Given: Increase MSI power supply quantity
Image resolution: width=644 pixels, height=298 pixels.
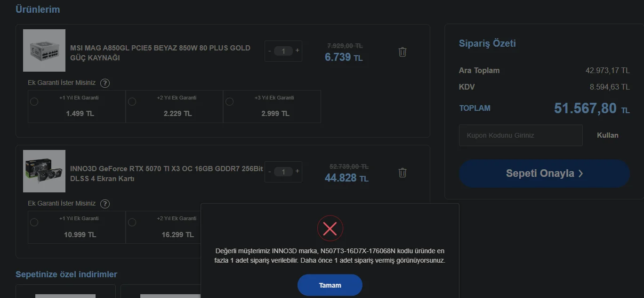Looking at the screenshot, I should [x=298, y=50].
